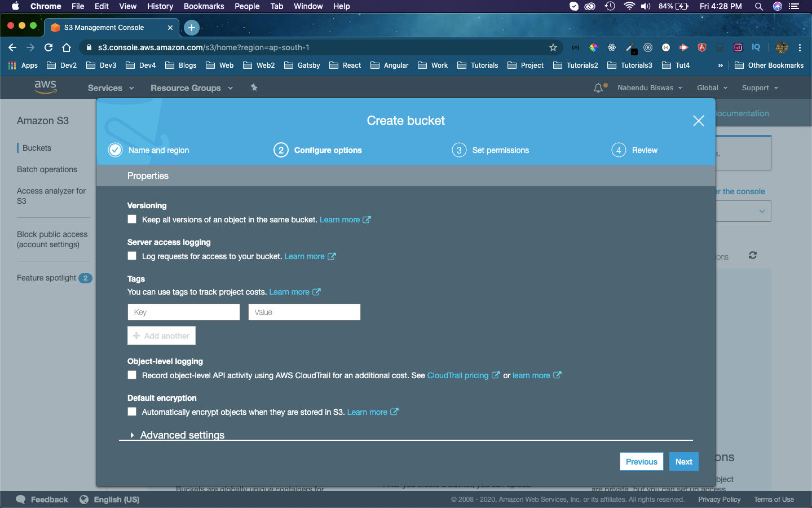Open Batch operations in the sidebar
Image resolution: width=812 pixels, height=508 pixels.
point(47,169)
